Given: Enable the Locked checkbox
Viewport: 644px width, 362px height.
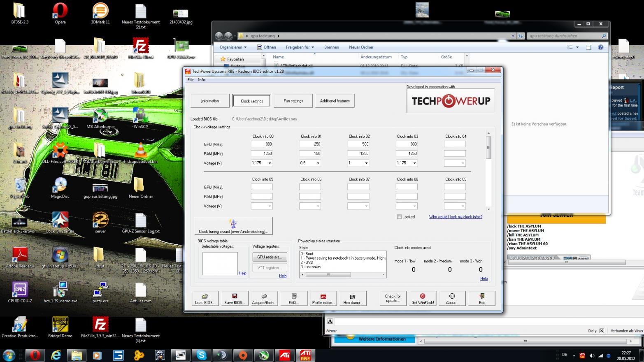Looking at the screenshot, I should [x=399, y=217].
